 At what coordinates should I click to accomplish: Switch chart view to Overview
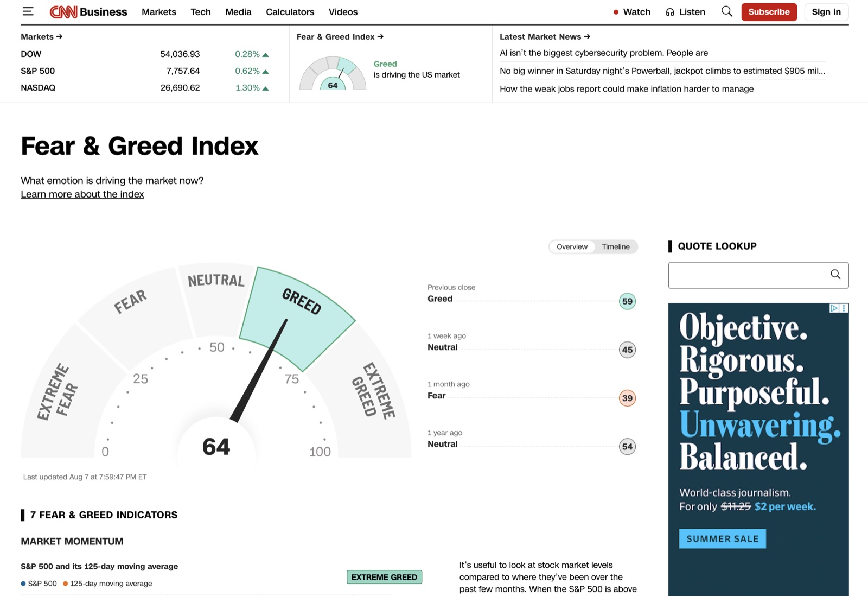coord(572,246)
